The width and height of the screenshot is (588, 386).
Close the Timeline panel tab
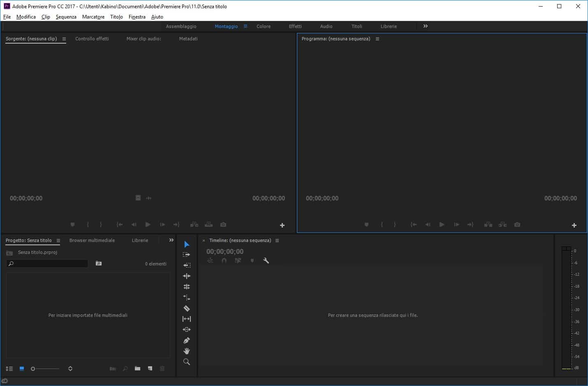(x=204, y=241)
